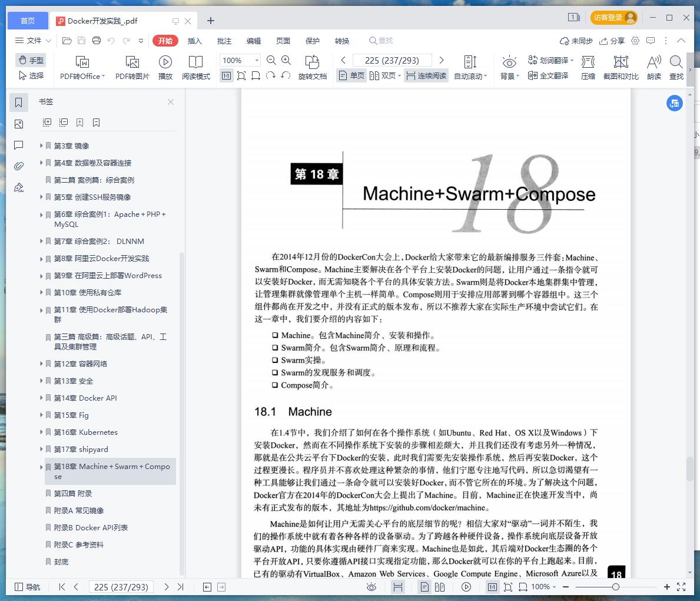Toggle continuous reading mode
Viewport: 700px width, 601px height.
click(426, 75)
